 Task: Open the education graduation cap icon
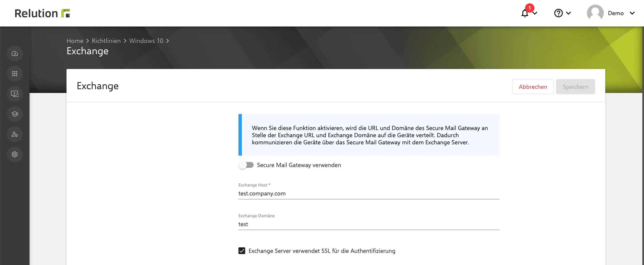point(15,114)
